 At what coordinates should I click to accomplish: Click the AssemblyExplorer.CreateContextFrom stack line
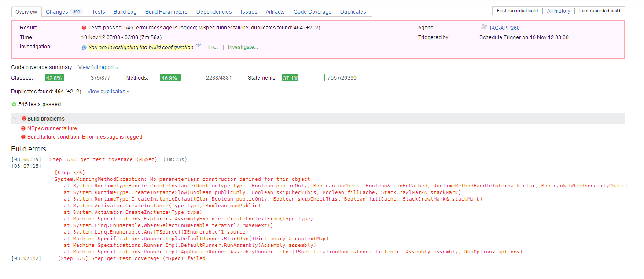pos(188,219)
